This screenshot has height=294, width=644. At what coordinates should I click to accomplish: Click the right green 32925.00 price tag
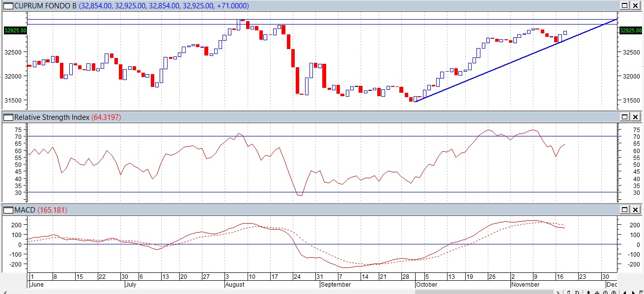(630, 30)
